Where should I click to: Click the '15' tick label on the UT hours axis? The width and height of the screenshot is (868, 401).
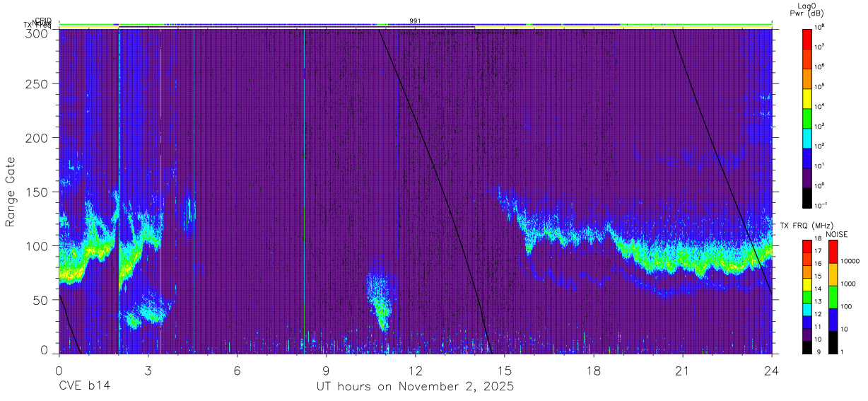point(504,371)
